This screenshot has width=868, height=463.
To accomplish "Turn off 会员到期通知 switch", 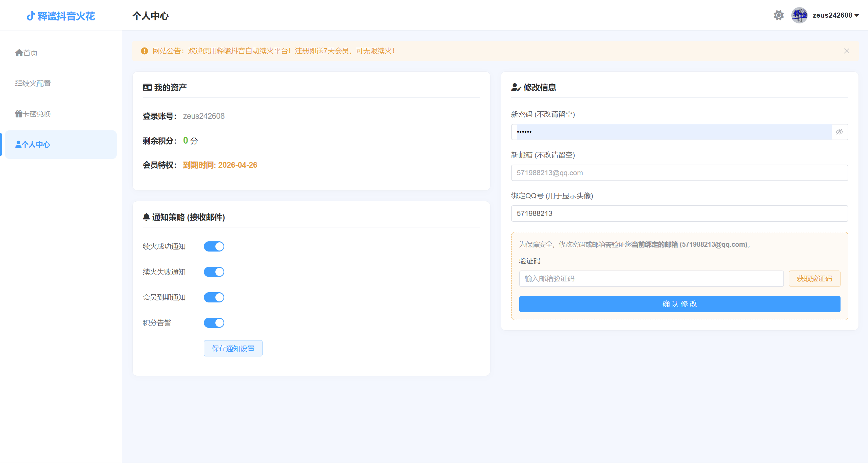I will pos(214,297).
